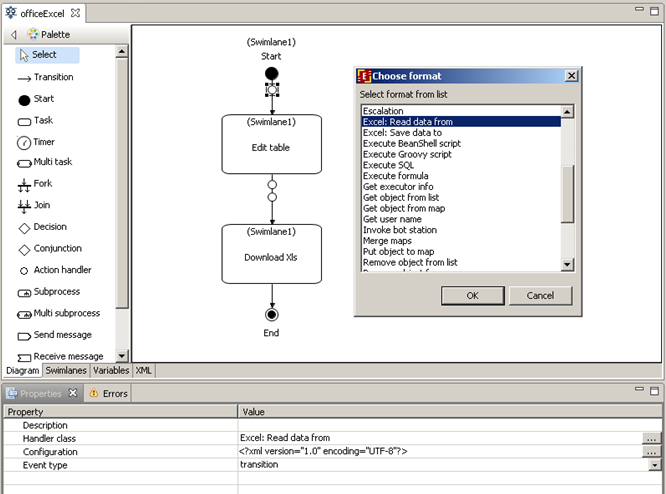Collapse the Palette with the arrow
The image size is (666, 494).
click(x=13, y=35)
